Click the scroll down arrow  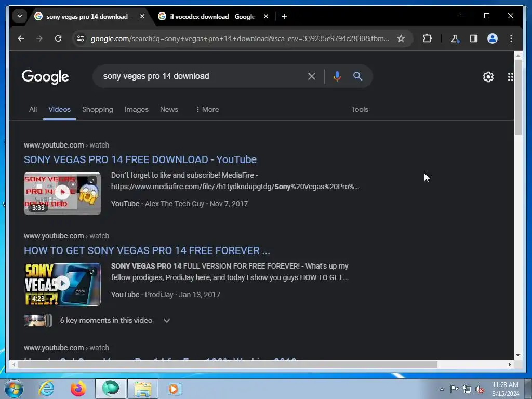(x=518, y=355)
